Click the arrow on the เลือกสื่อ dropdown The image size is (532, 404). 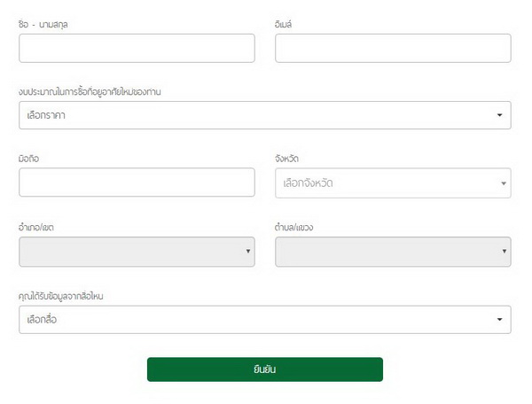pyautogui.click(x=499, y=319)
